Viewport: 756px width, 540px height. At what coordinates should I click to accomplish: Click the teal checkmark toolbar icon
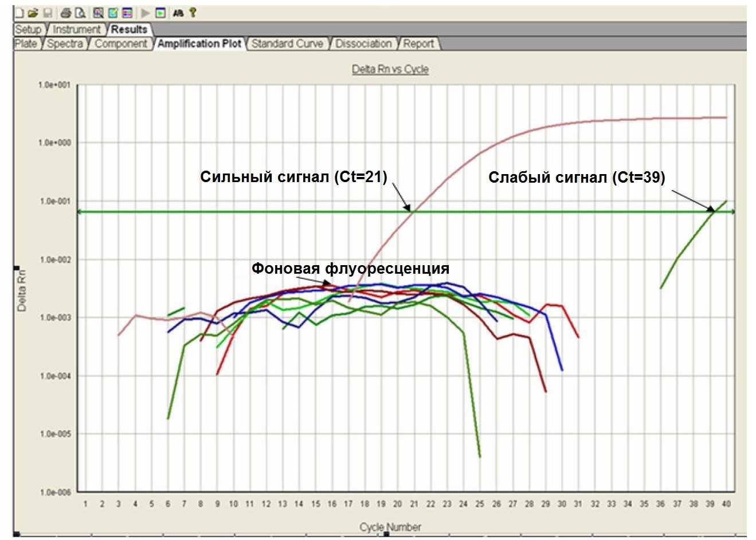[x=113, y=13]
